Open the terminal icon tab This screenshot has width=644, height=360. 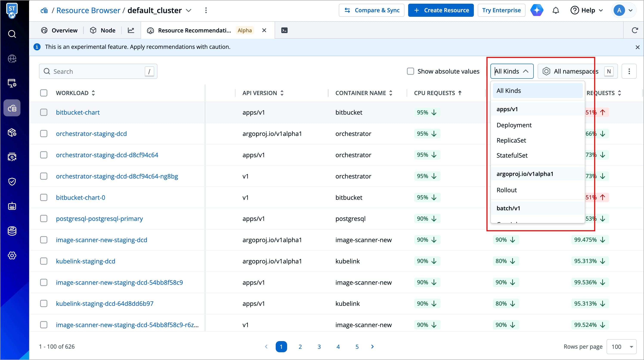click(x=284, y=30)
